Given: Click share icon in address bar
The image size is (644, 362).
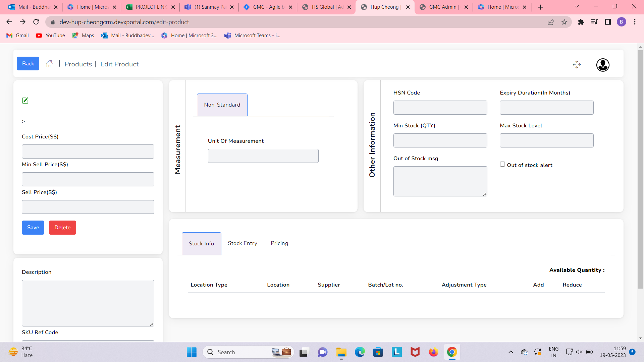Looking at the screenshot, I should tap(551, 22).
